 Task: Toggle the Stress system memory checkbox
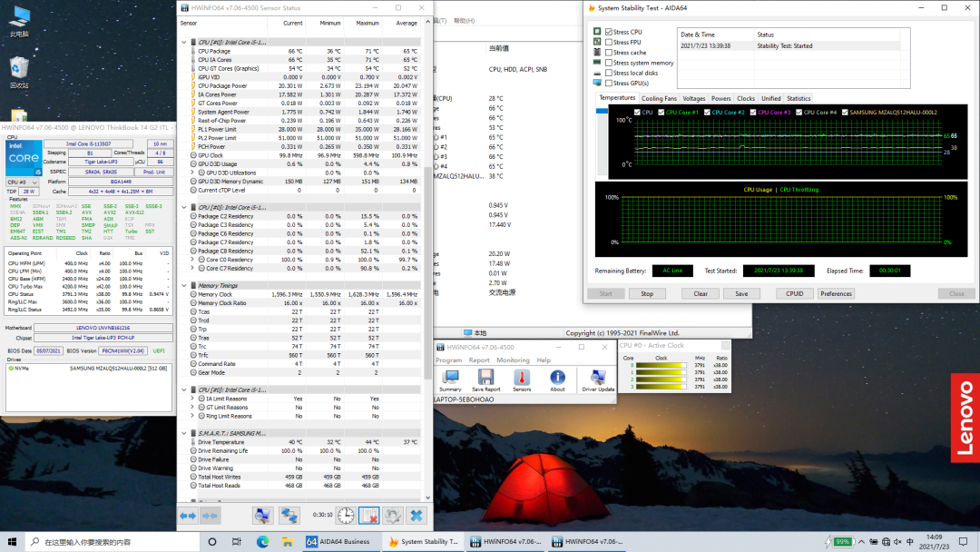tap(609, 63)
